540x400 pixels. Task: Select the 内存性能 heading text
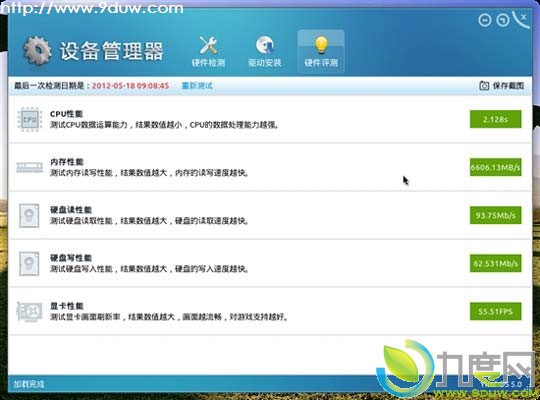67,162
